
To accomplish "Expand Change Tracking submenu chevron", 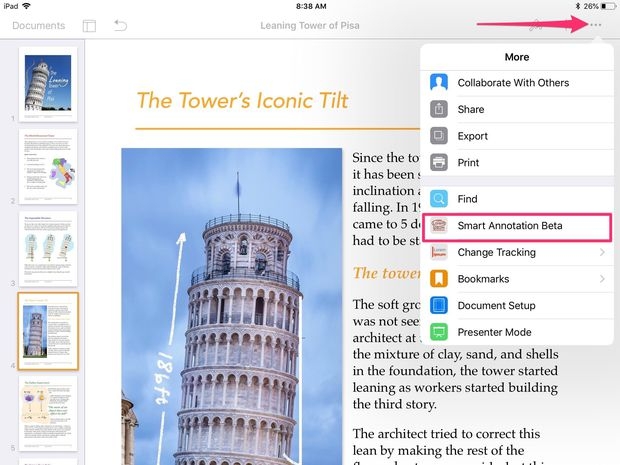I will click(602, 252).
